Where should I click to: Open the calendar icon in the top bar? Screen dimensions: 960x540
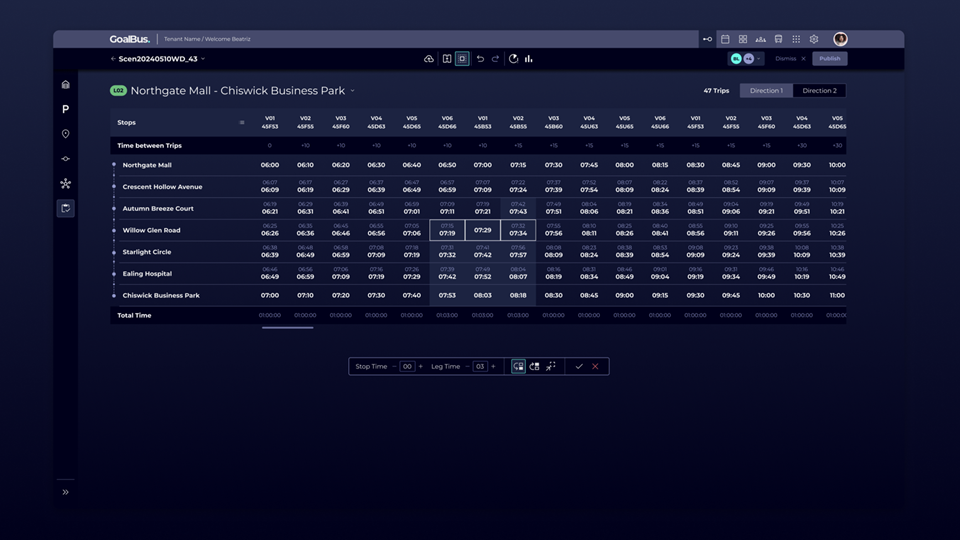(725, 39)
